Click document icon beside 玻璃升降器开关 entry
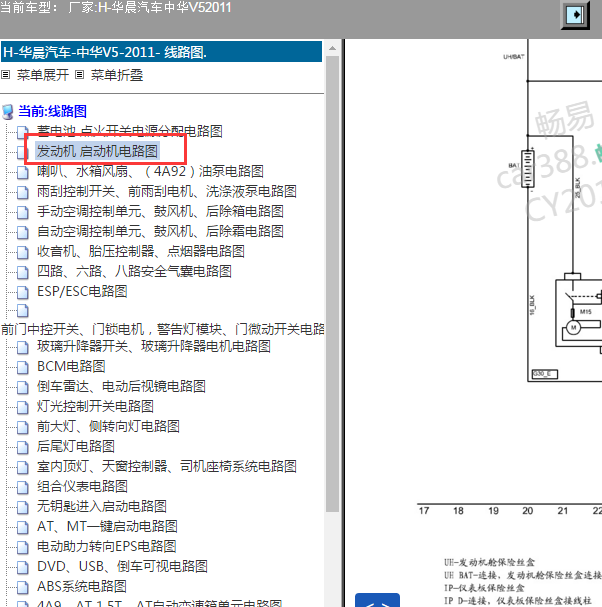Image resolution: width=602 pixels, height=607 pixels. 22,347
